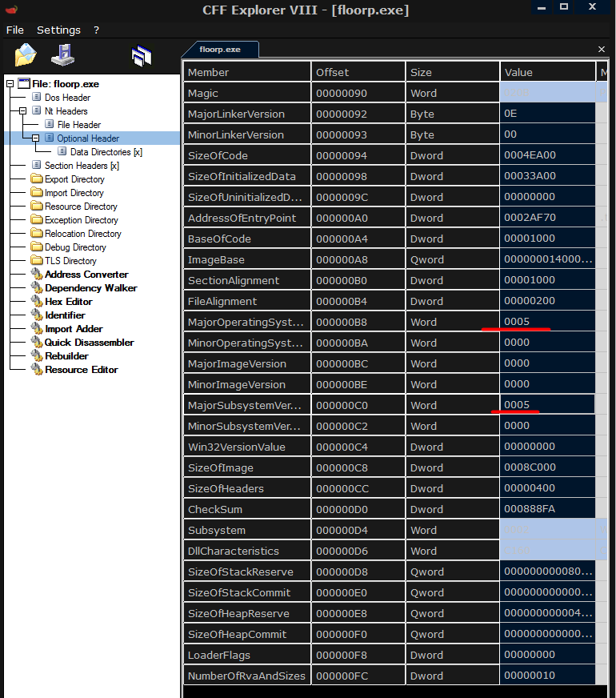Select the File Header tree node
The height and width of the screenshot is (698, 616).
pos(78,125)
